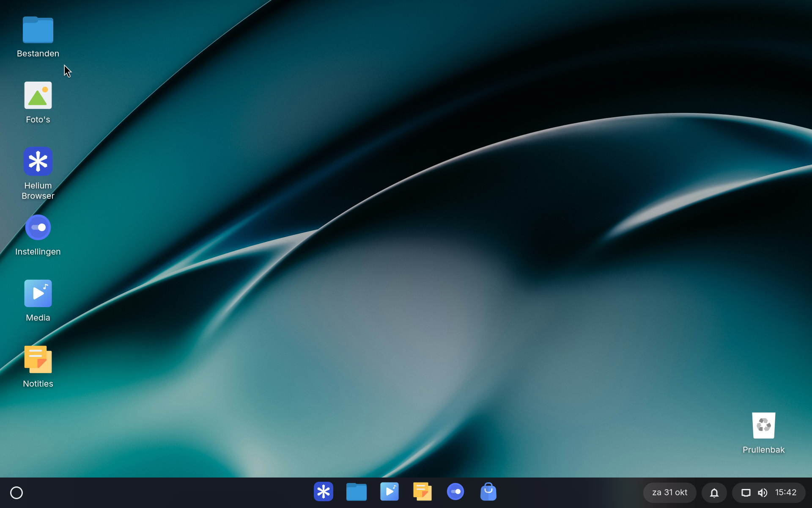
Task: Open the Prullenbak trash icon
Action: point(764,425)
